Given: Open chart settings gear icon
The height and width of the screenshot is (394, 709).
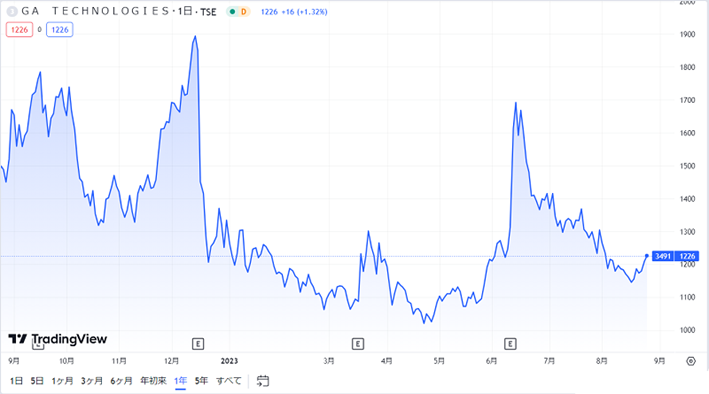Looking at the screenshot, I should pyautogui.click(x=690, y=361).
